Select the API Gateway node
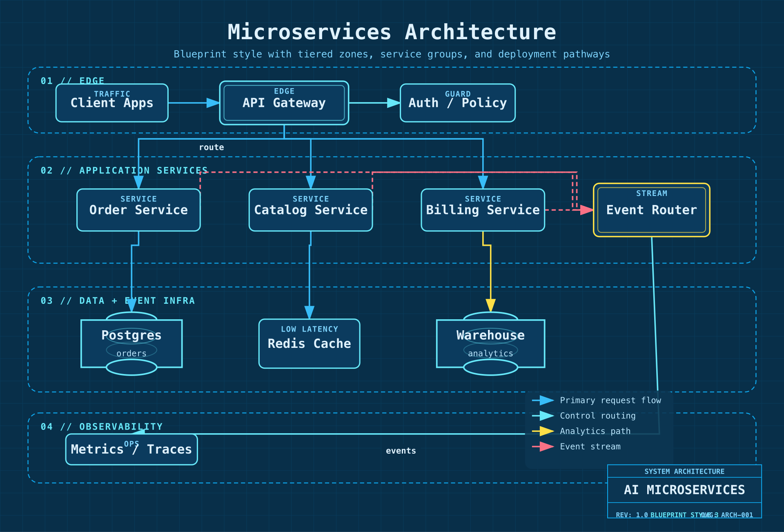This screenshot has width=784, height=532. click(284, 103)
